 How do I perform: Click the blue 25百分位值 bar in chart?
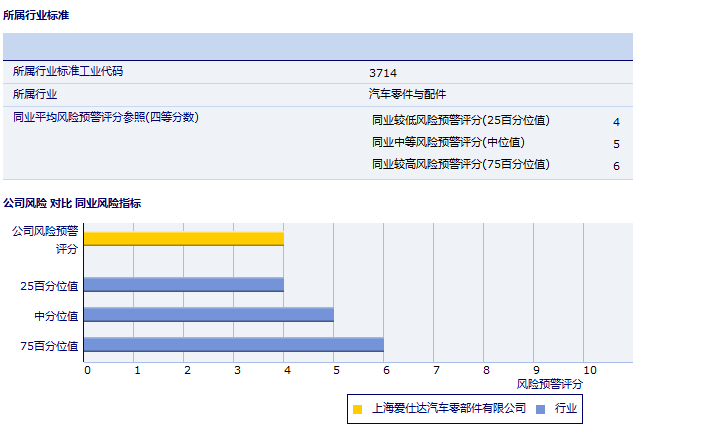click(183, 285)
